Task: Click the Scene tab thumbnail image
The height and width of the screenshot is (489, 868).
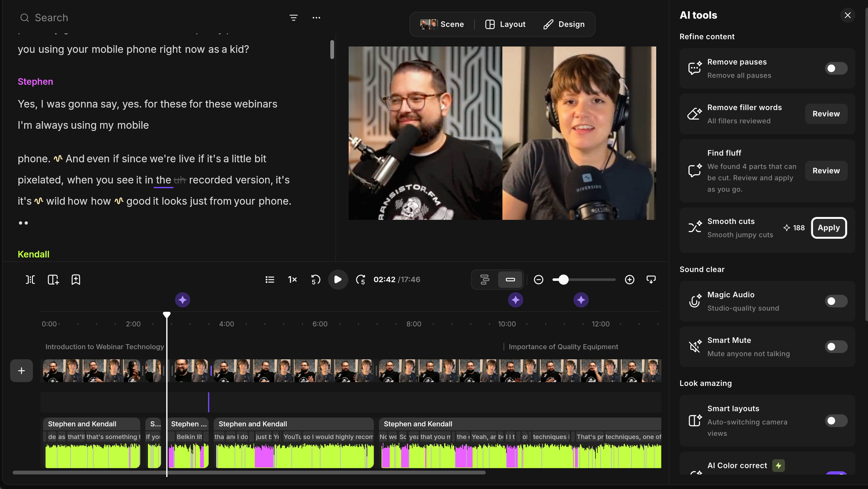Action: pos(428,24)
